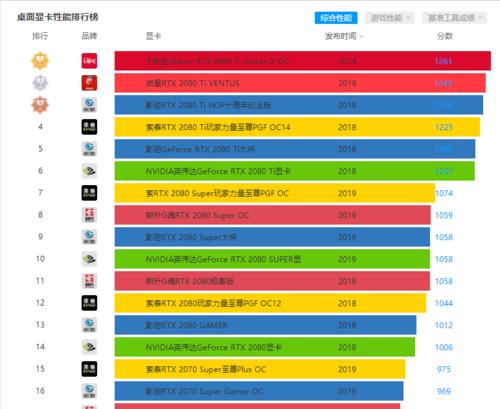Click the score 1261 in the top row

tap(443, 61)
